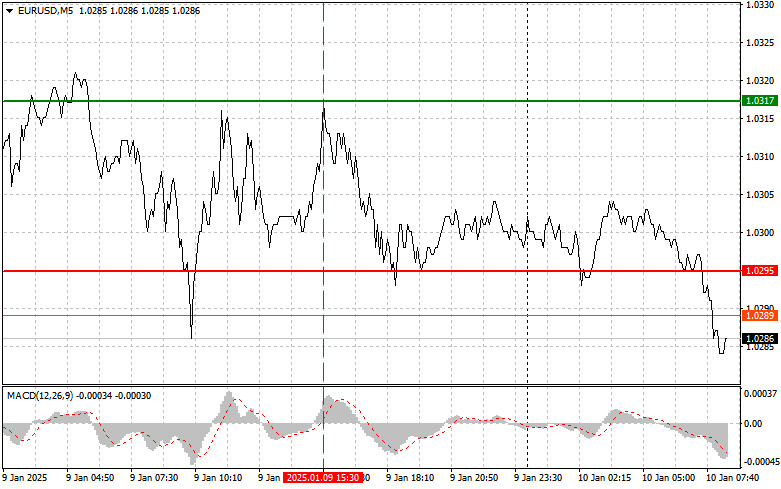Click the '9 Jan 2025' time axis label

click(x=28, y=478)
